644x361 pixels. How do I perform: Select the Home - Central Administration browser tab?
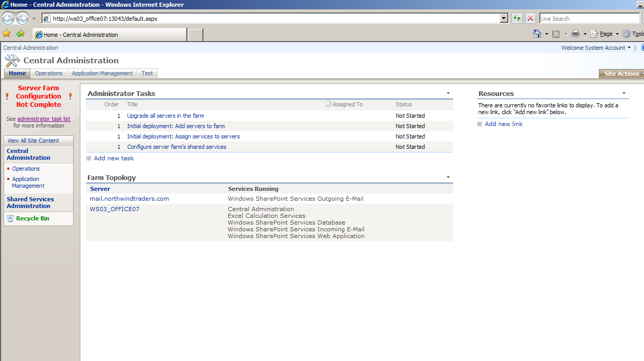(x=109, y=35)
